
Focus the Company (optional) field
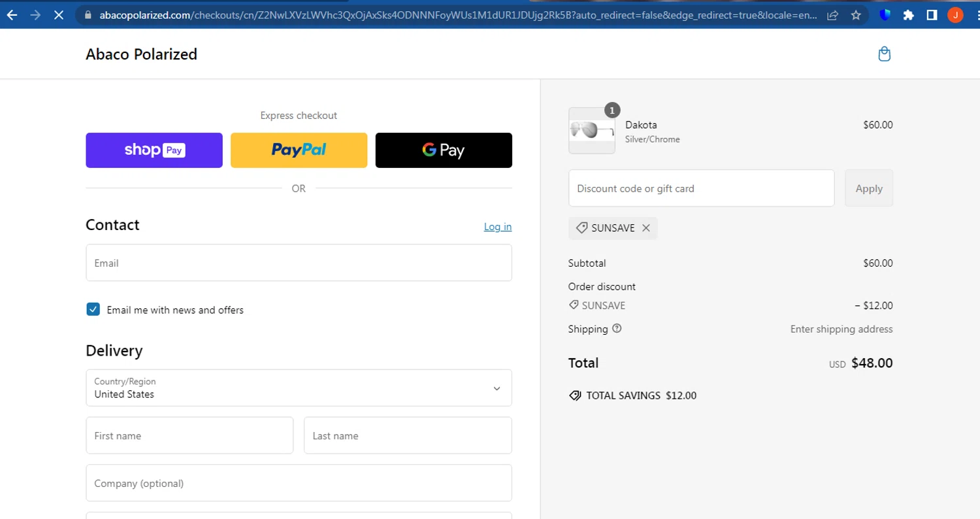[x=299, y=483]
